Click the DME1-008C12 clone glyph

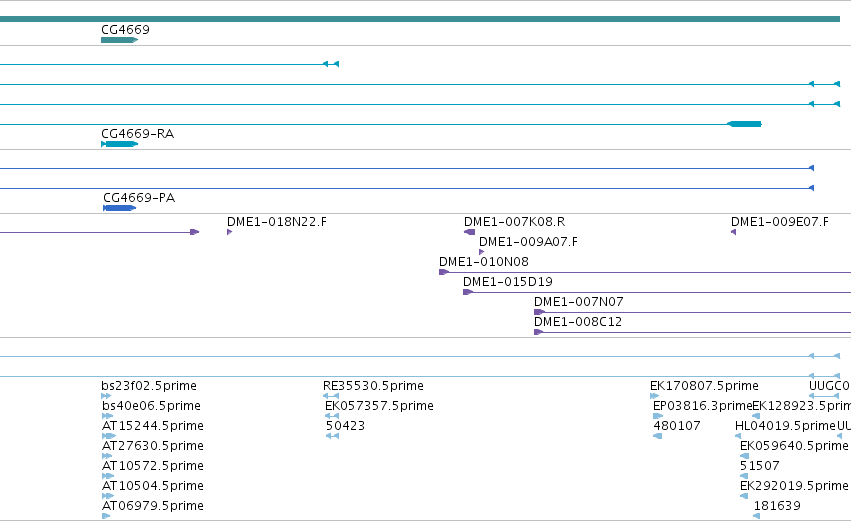pyautogui.click(x=538, y=332)
